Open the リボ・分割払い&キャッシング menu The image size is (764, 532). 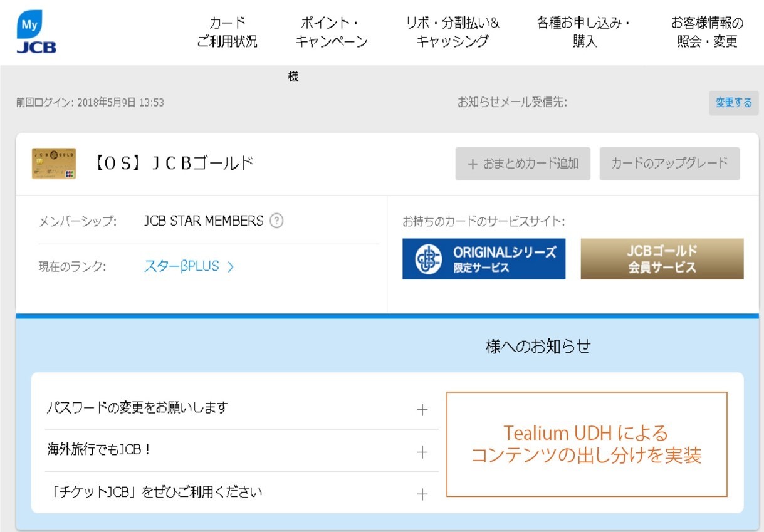click(x=452, y=33)
